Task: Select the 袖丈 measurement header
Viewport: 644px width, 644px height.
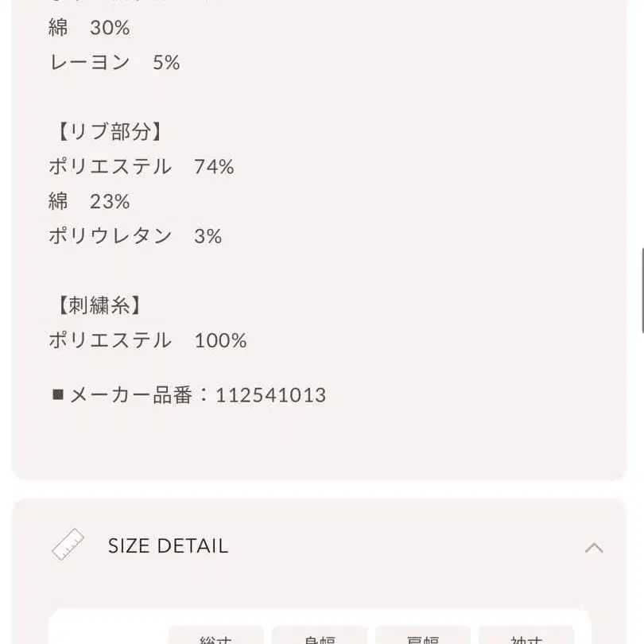Action: 527,638
